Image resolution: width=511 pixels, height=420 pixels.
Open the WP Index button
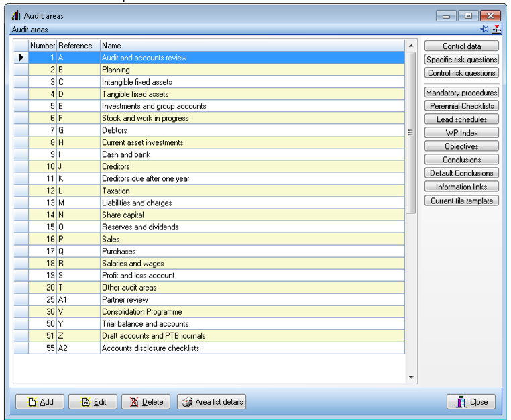(461, 132)
